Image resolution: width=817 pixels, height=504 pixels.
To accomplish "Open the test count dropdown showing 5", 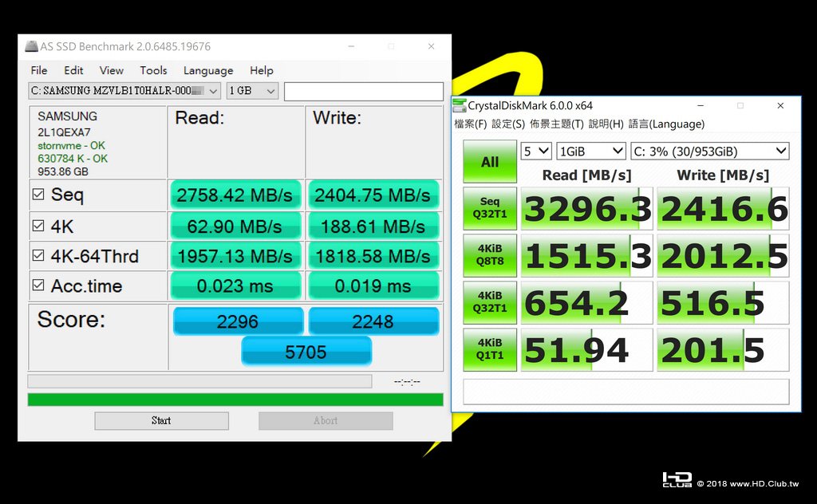I will [x=535, y=151].
